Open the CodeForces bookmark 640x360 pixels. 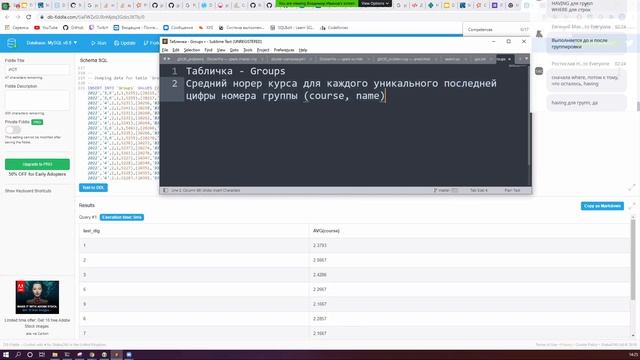tap(334, 28)
